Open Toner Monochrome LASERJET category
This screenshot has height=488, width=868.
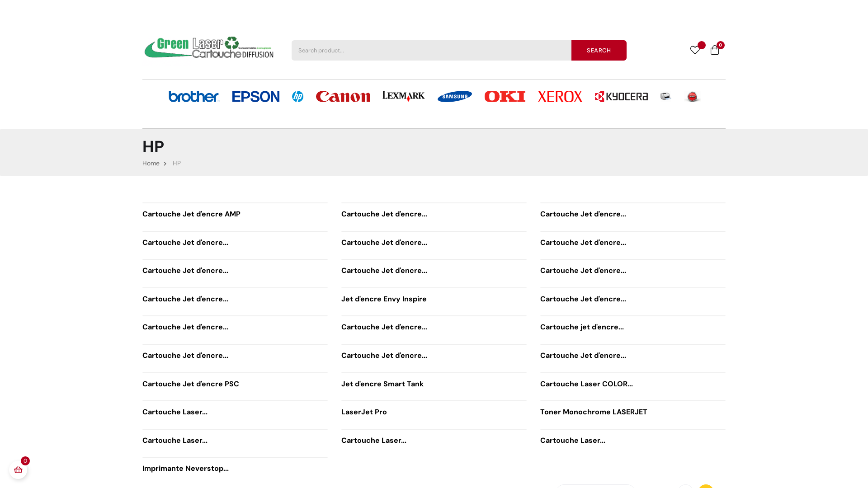click(593, 412)
